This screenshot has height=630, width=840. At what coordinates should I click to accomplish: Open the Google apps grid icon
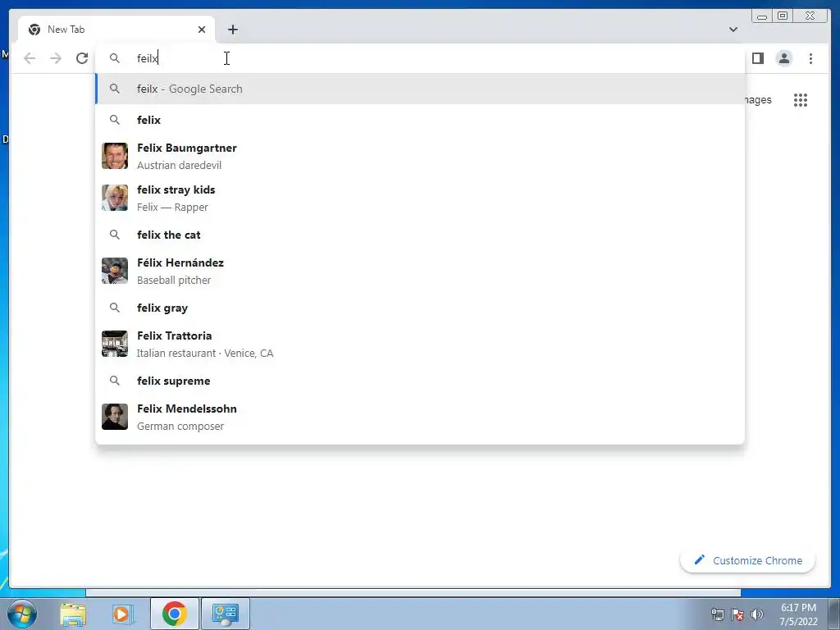tap(801, 99)
